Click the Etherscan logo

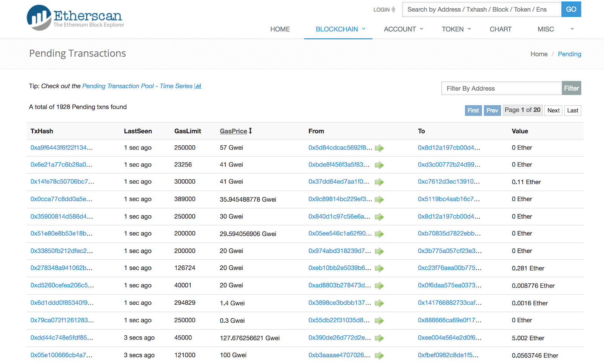pyautogui.click(x=75, y=17)
